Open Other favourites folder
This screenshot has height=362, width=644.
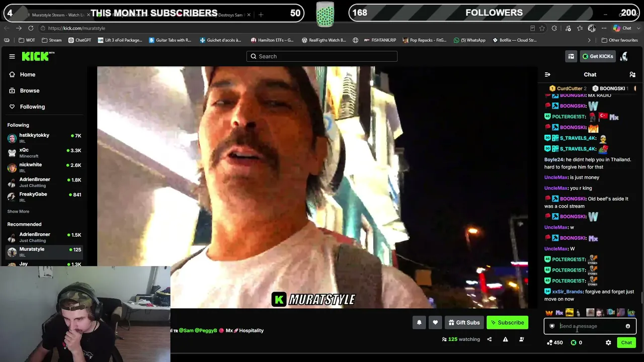620,40
